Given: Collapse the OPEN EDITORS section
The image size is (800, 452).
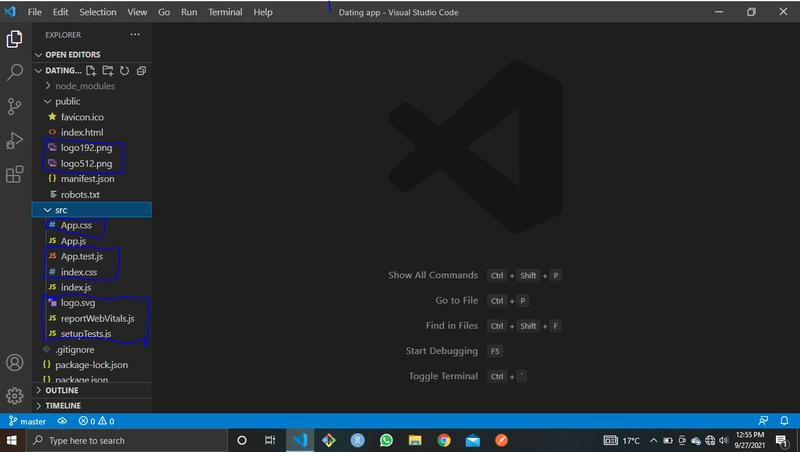Looking at the screenshot, I should click(92, 55).
